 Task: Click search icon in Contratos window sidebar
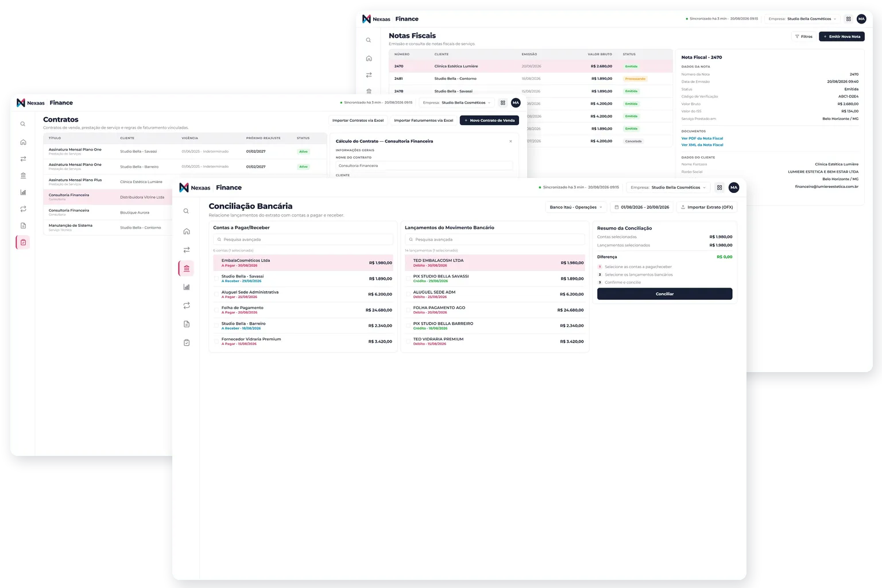[23, 124]
